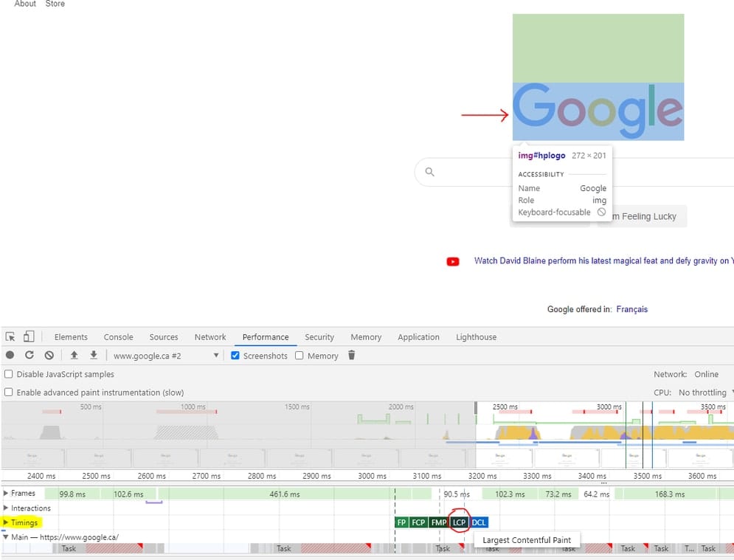Image resolution: width=734 pixels, height=560 pixels.
Task: Select the Performance tab
Action: click(x=266, y=337)
